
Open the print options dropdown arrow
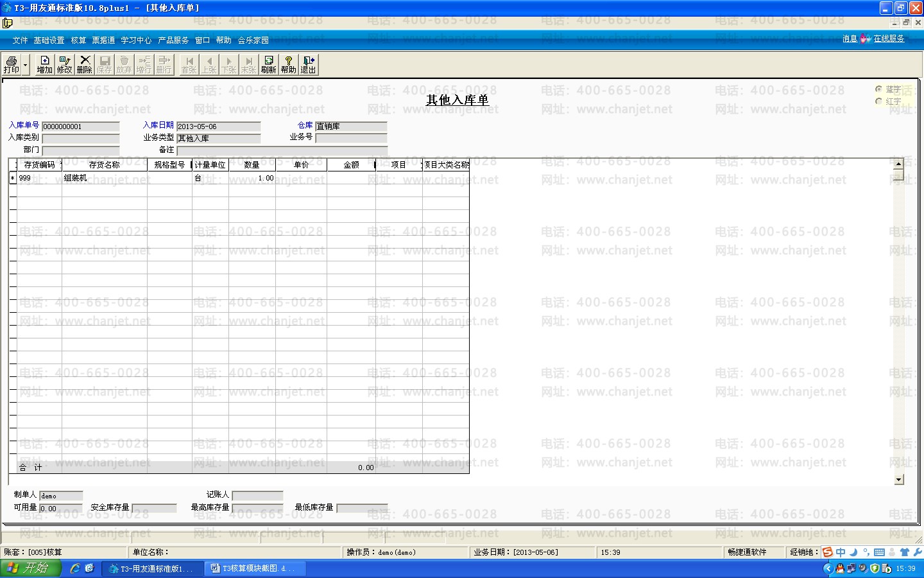[26, 65]
